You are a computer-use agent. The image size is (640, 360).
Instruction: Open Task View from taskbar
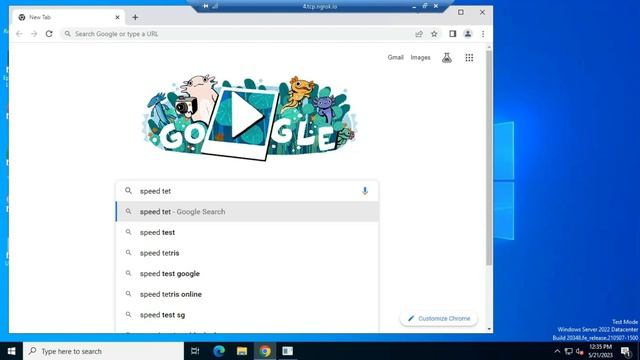(x=195, y=351)
